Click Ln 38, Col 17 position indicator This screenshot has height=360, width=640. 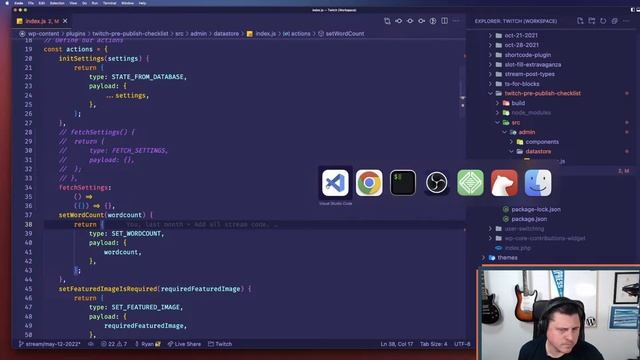tap(397, 344)
